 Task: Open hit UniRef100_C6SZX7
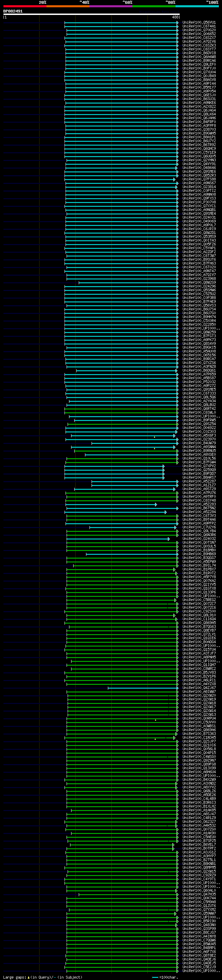tap(199, 38)
